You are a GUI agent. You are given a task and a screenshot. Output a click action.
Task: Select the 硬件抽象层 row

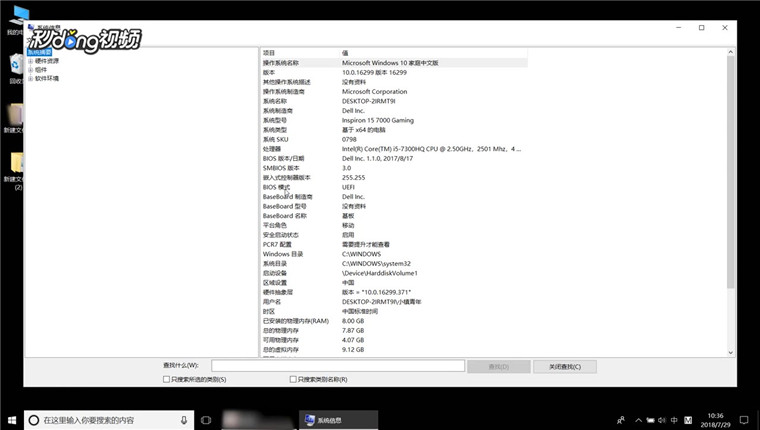coord(394,292)
